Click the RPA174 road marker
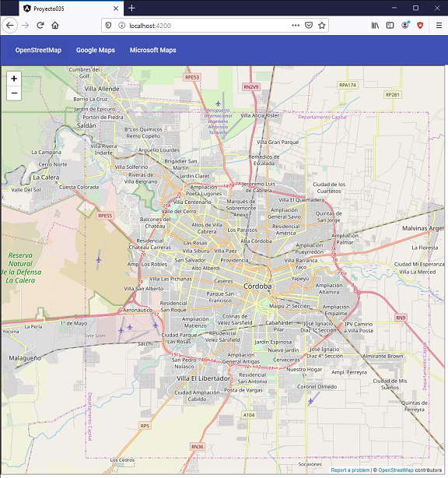This screenshot has width=448, height=478. point(348,85)
